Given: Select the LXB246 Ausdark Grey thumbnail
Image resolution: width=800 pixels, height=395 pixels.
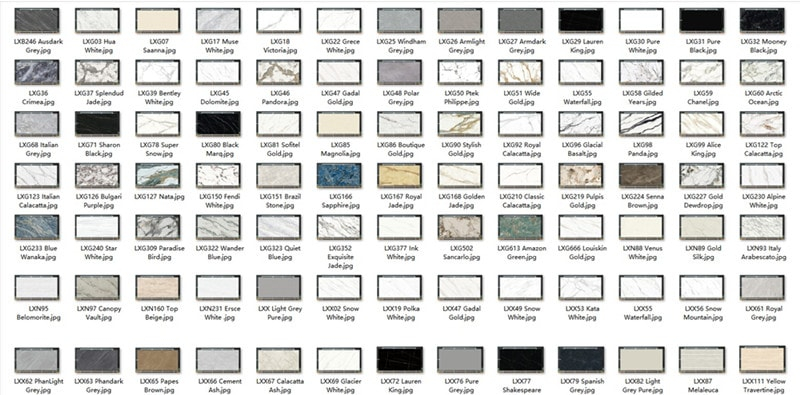Looking at the screenshot, I should click(37, 20).
